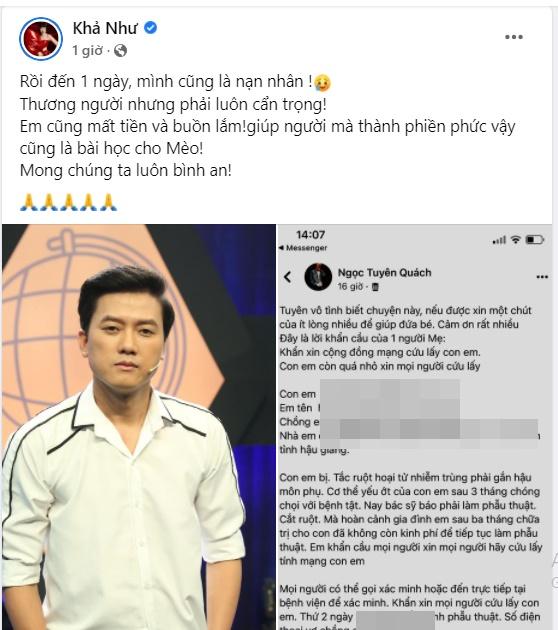
Task: Open the inner post three-dot menu
Action: (x=542, y=277)
